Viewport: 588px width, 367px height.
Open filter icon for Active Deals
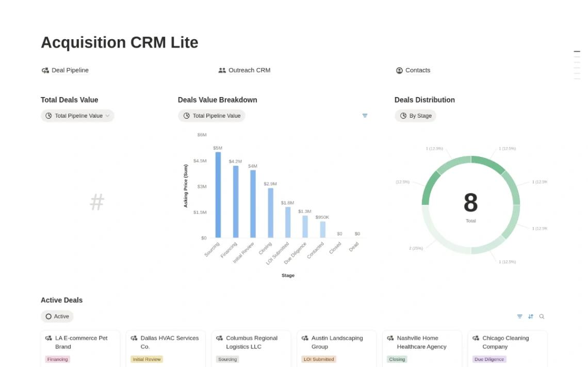520,316
